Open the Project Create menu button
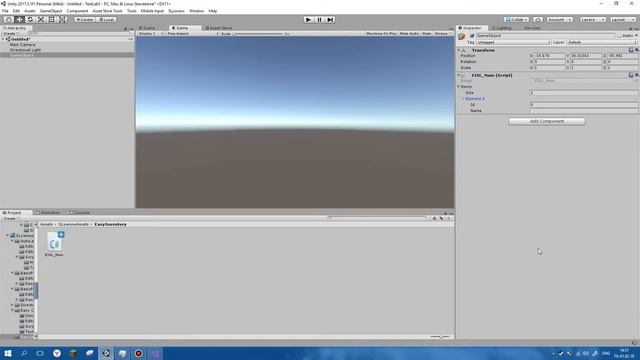This screenshot has height=360, width=640. click(x=10, y=219)
